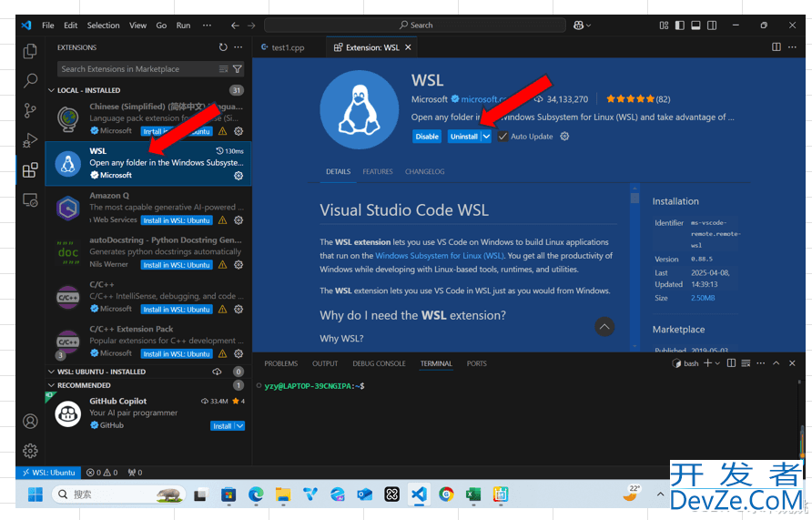The image size is (812, 520).
Task: Go forward with the navigation arrow
Action: 251,25
